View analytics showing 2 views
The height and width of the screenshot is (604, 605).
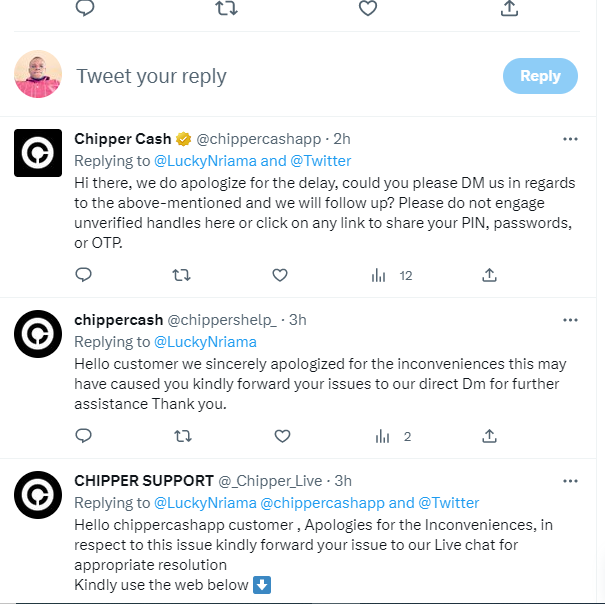tap(392, 436)
